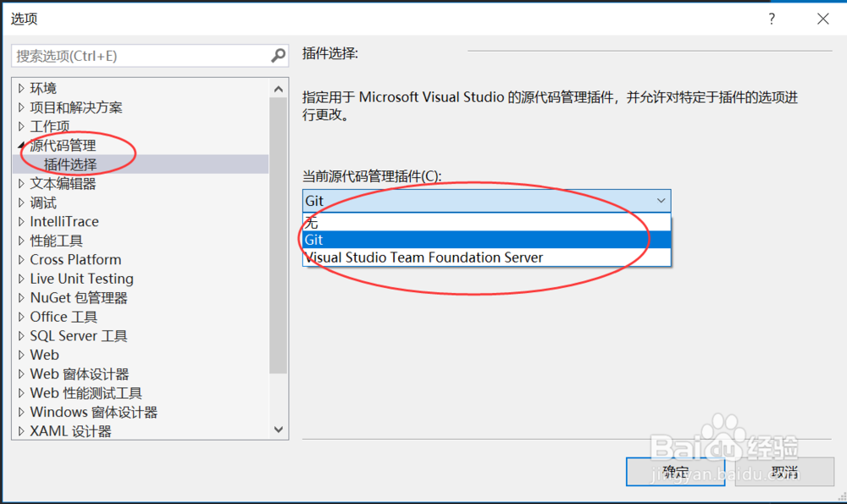Image resolution: width=847 pixels, height=504 pixels.
Task: Expand the 环境 tree node
Action: point(21,88)
